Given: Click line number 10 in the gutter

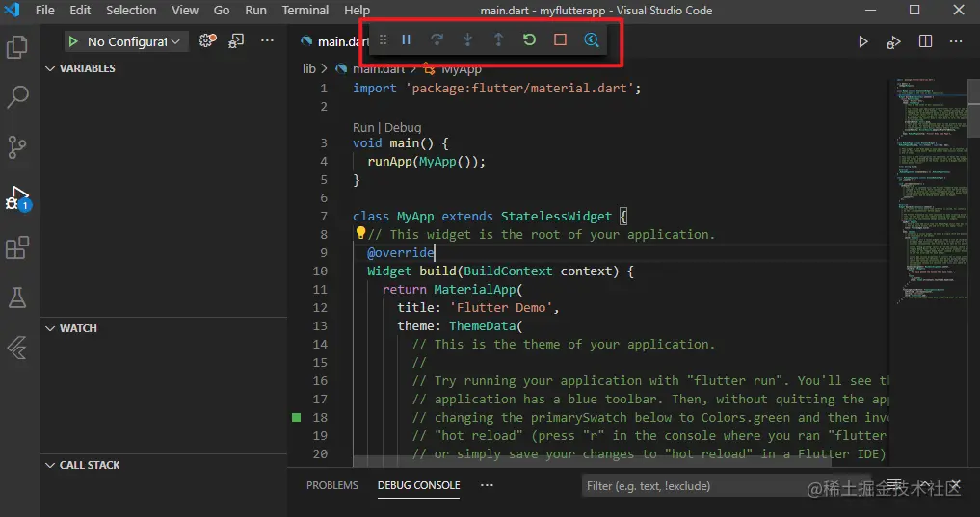Looking at the screenshot, I should (320, 271).
